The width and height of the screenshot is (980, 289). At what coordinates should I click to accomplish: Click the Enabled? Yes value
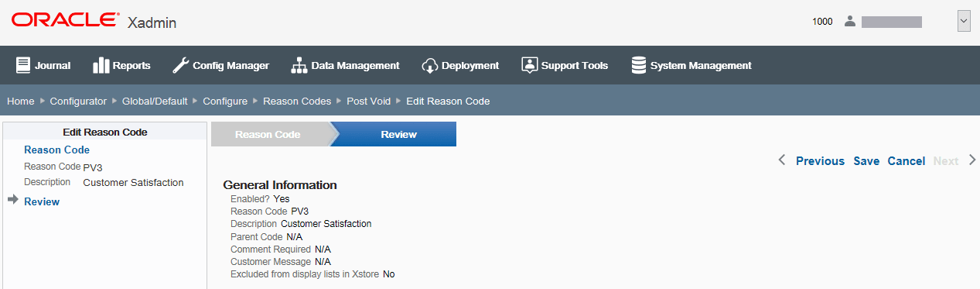coord(282,198)
